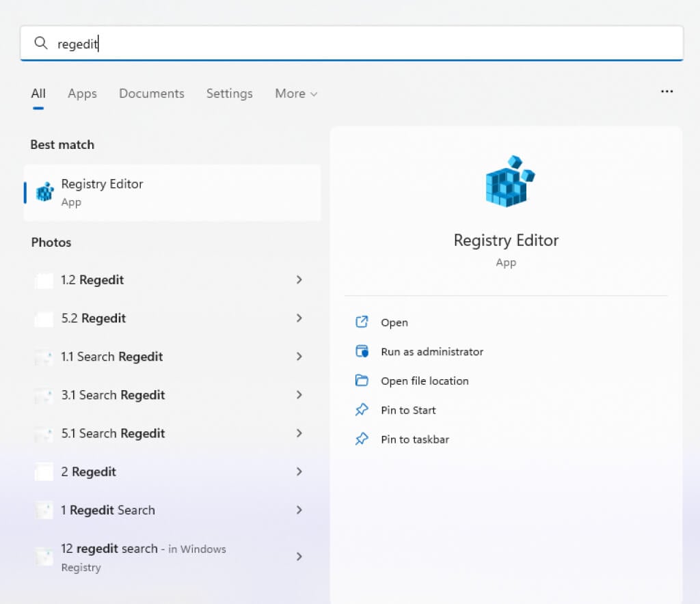Screen dimensions: 700x604
Task: Open the 1 Regedit Search result
Action: pyautogui.click(x=172, y=510)
